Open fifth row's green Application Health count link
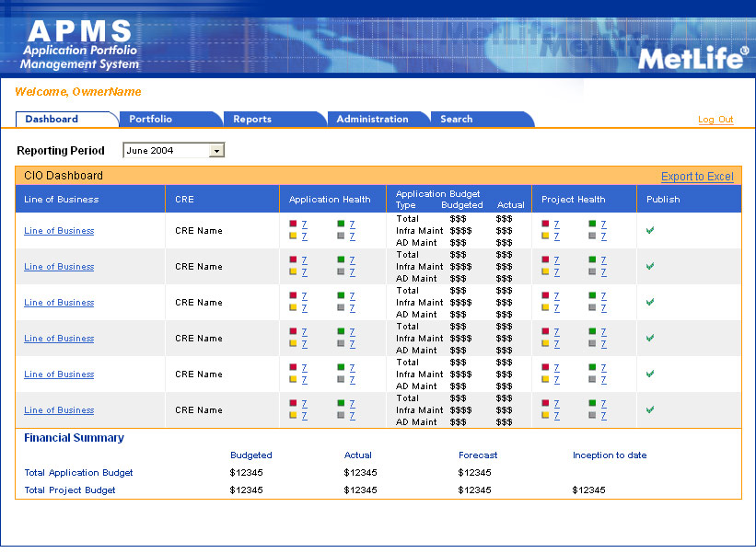This screenshot has height=553, width=756. coord(353,367)
